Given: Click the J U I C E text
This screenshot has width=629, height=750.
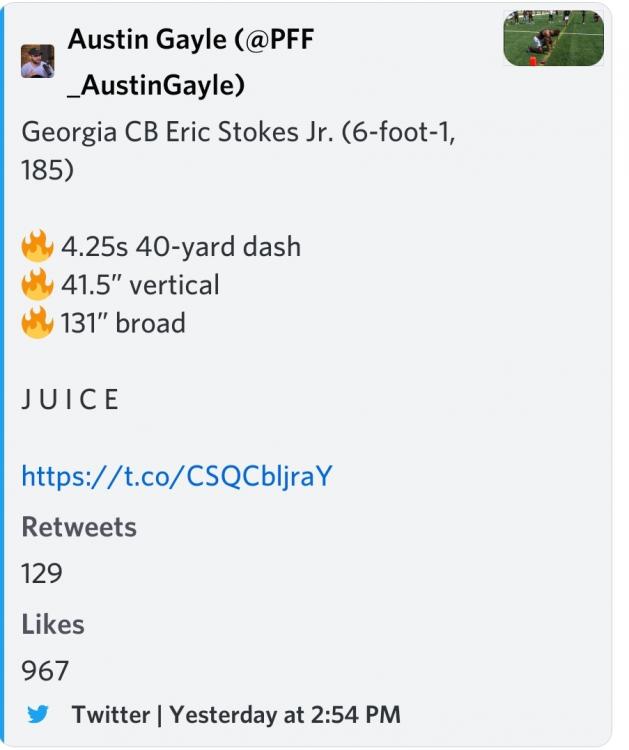Looking at the screenshot, I should [70, 400].
